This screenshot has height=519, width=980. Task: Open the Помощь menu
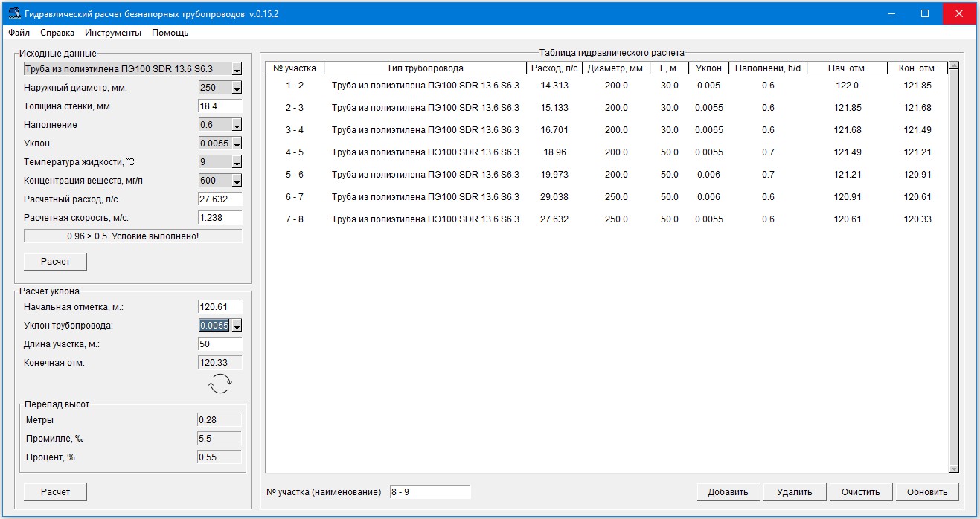(x=170, y=33)
